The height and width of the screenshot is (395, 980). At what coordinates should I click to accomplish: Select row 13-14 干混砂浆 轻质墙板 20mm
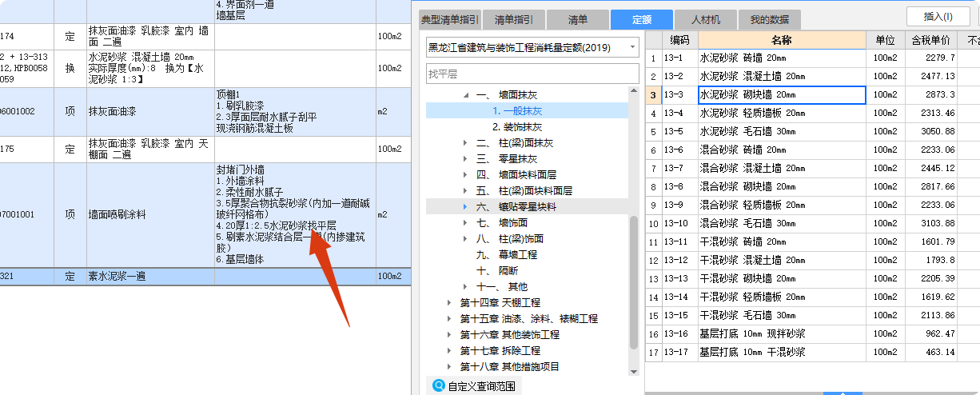point(811,297)
